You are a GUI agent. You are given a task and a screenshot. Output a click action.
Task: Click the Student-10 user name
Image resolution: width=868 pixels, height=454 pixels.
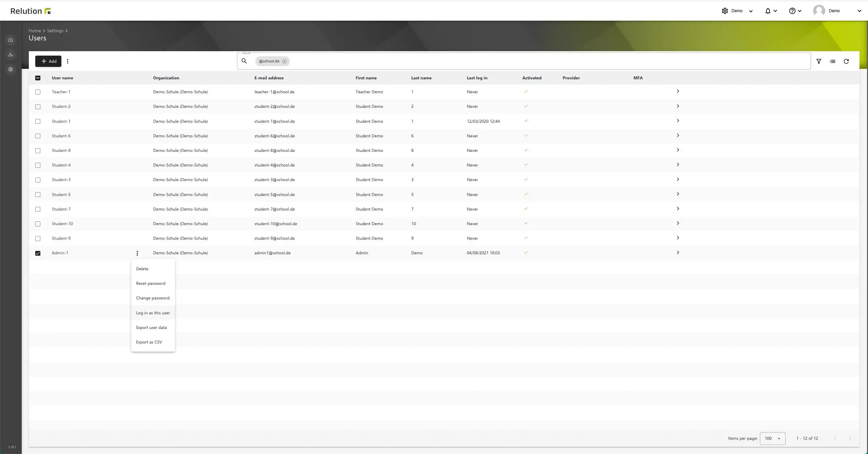tap(62, 224)
